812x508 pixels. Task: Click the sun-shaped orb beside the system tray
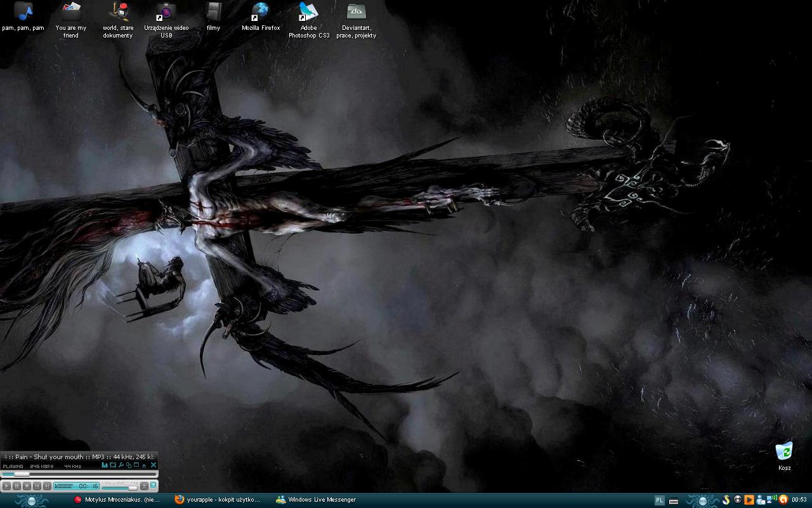[703, 501]
